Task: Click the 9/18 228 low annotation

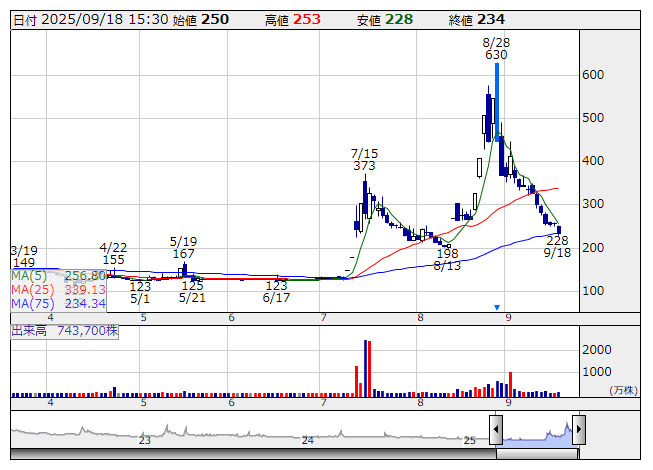Action: (x=557, y=247)
